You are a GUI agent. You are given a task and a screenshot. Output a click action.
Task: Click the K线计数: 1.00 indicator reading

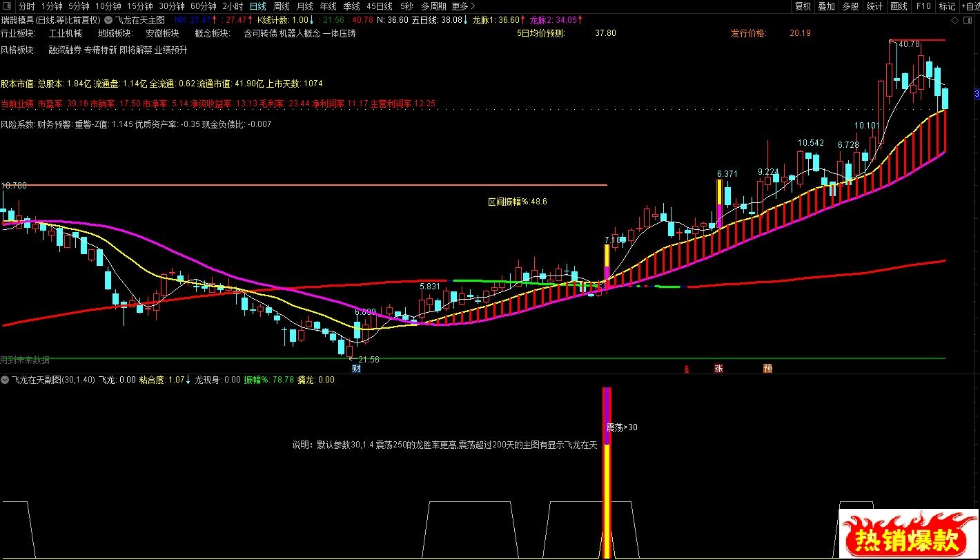coord(286,21)
